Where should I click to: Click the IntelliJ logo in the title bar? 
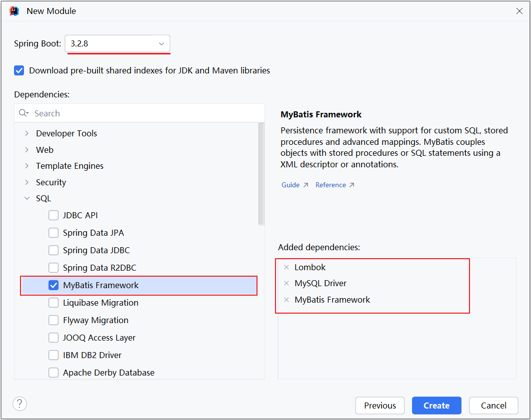(x=13, y=10)
